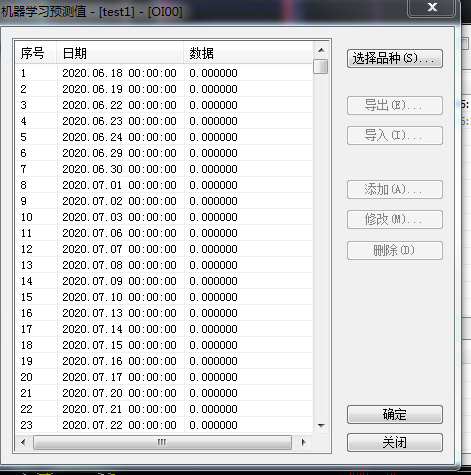Select row 2020.07.22 00:00:00
This screenshot has width=471, height=475.
click(164, 425)
